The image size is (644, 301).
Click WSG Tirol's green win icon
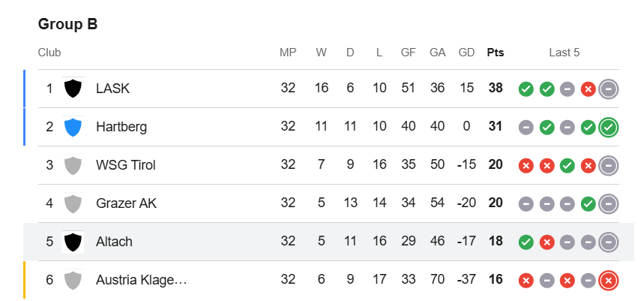[x=568, y=166]
